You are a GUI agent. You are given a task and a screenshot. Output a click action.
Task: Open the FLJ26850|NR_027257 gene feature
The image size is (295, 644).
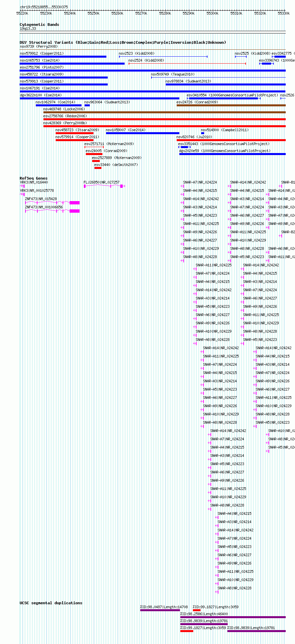click(x=104, y=186)
